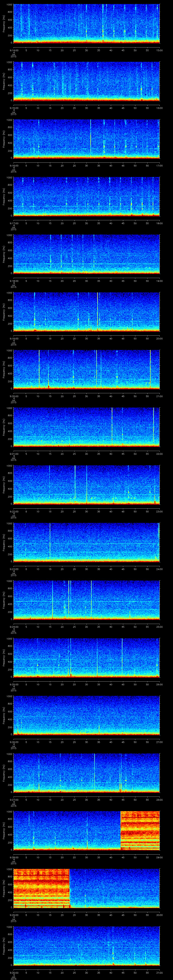The height and width of the screenshot is (980, 173).
Task: Click the 18:00 end time label
Action: tap(159, 223)
